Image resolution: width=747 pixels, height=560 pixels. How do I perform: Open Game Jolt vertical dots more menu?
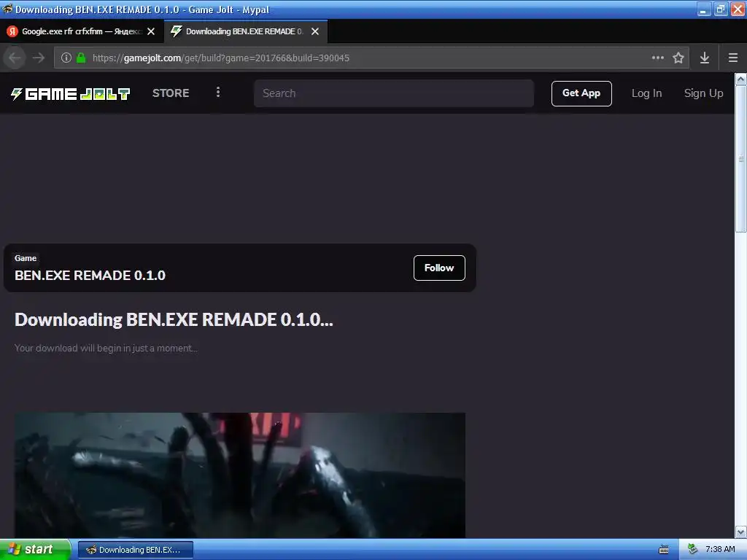pyautogui.click(x=218, y=93)
